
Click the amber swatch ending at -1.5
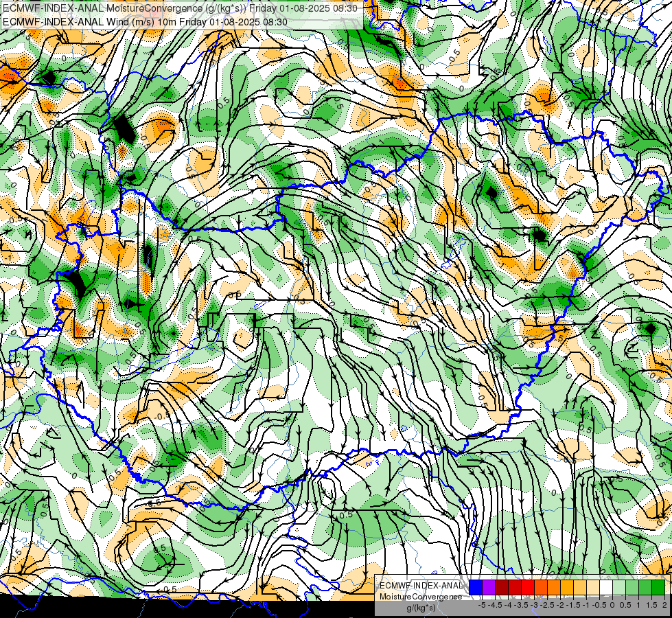566,588
